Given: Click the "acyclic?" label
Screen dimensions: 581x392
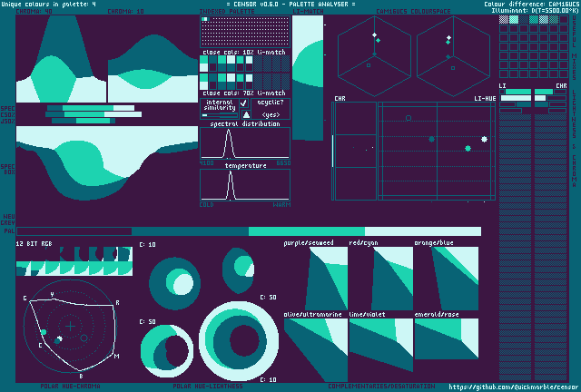Looking at the screenshot, I should (x=271, y=103).
